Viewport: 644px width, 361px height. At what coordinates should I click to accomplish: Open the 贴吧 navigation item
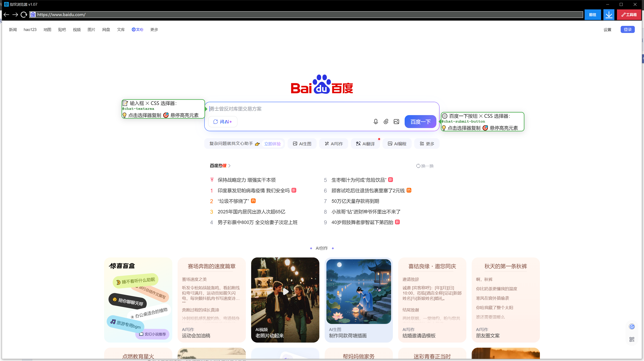(62, 29)
